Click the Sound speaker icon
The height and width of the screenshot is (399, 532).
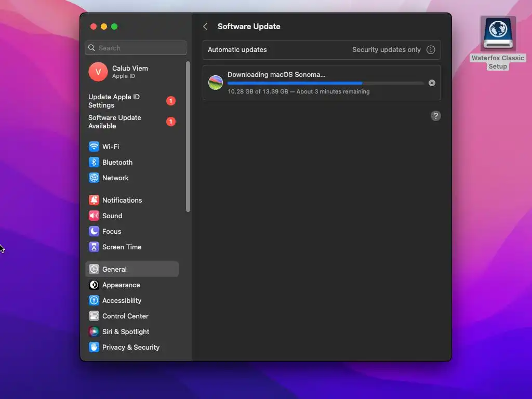[94, 216]
